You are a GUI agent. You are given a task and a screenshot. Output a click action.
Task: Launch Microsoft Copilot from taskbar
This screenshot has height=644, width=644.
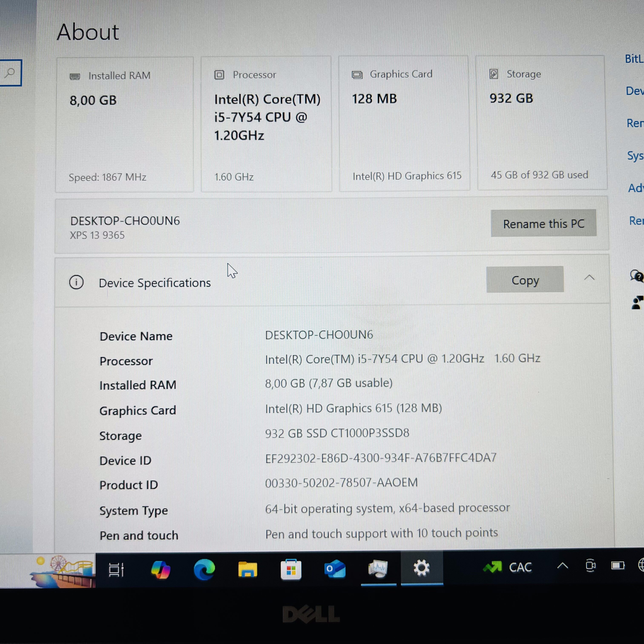click(161, 569)
